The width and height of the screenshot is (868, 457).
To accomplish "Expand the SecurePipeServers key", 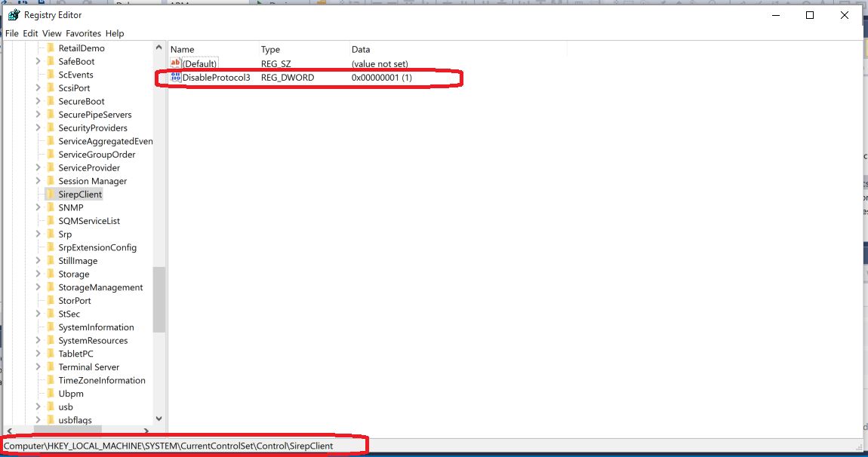I will [38, 115].
